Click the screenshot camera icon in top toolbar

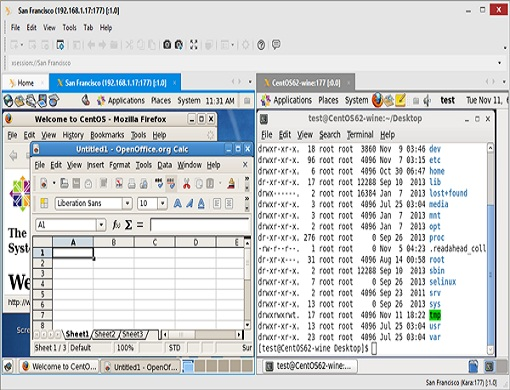(x=167, y=44)
